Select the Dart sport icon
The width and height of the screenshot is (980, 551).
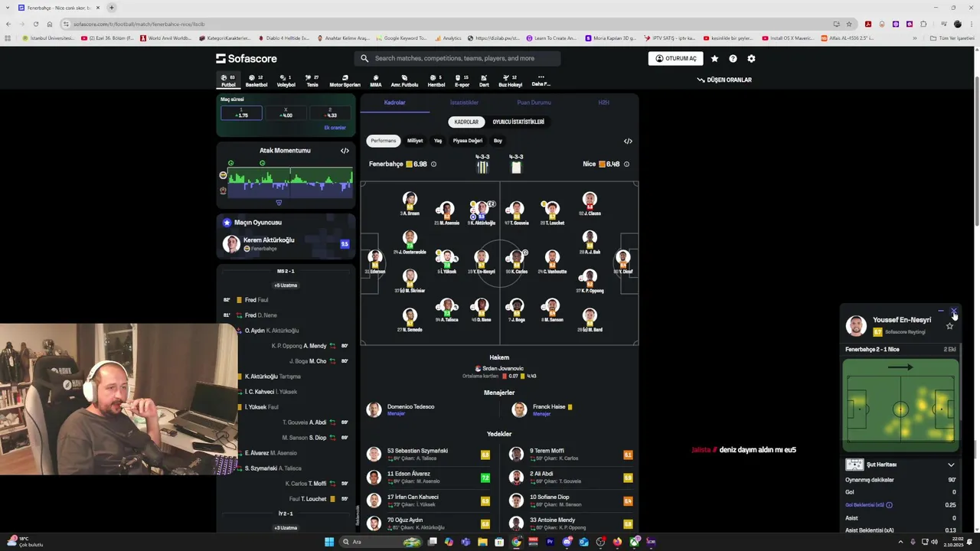[484, 80]
